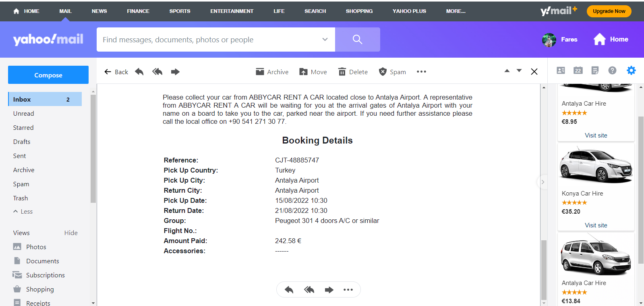Click reply icon in bottom action bar

289,289
